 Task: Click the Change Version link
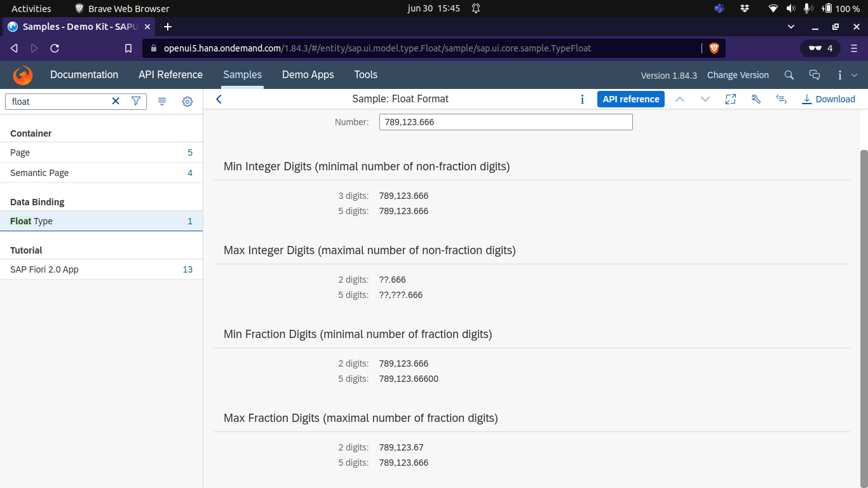(738, 75)
